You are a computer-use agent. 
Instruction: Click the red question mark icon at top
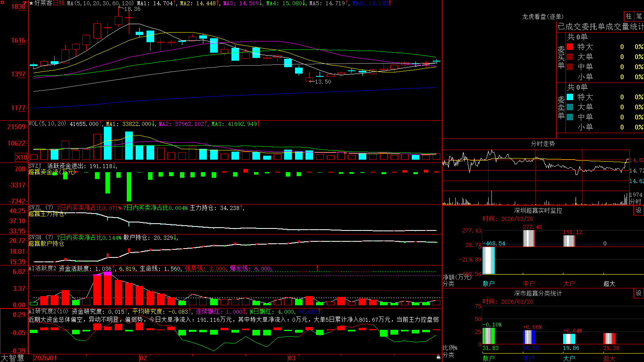click(x=25, y=3)
